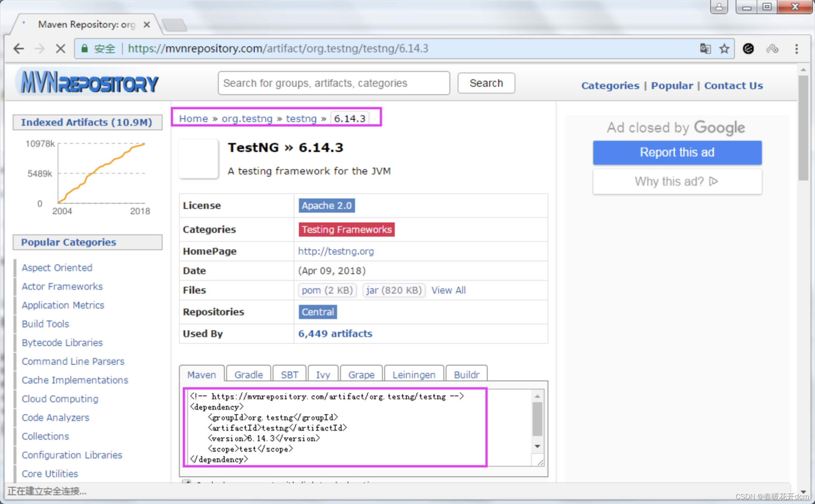Click the Search button
Viewport: 815px width, 504px height.
[486, 83]
